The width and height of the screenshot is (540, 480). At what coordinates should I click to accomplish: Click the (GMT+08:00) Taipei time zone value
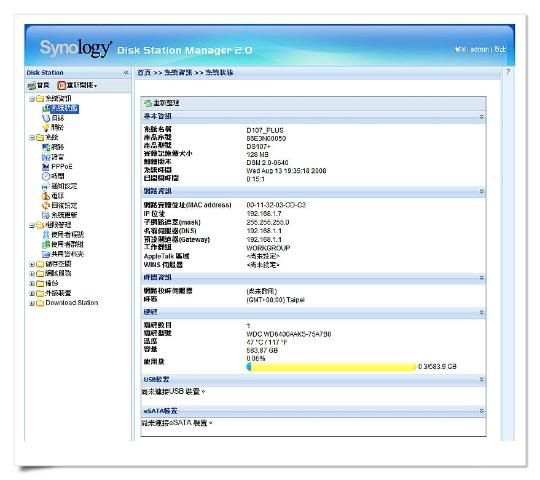click(x=276, y=300)
